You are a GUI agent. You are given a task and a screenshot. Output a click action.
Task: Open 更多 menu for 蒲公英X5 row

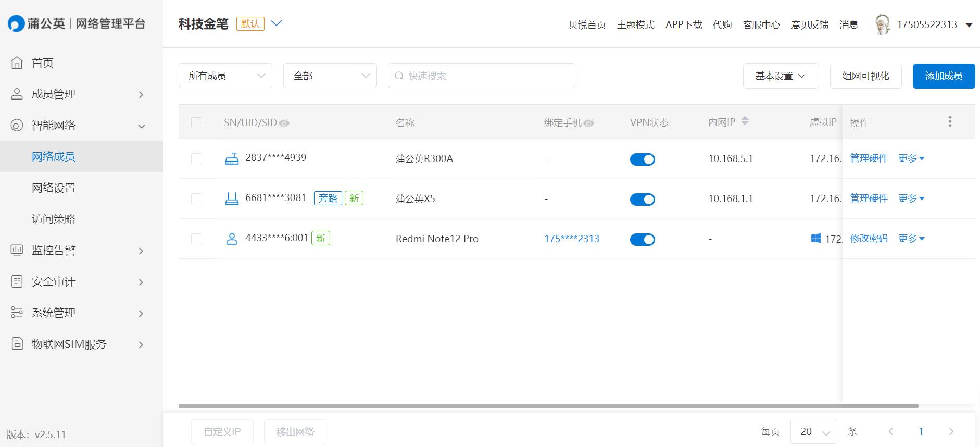[911, 198]
